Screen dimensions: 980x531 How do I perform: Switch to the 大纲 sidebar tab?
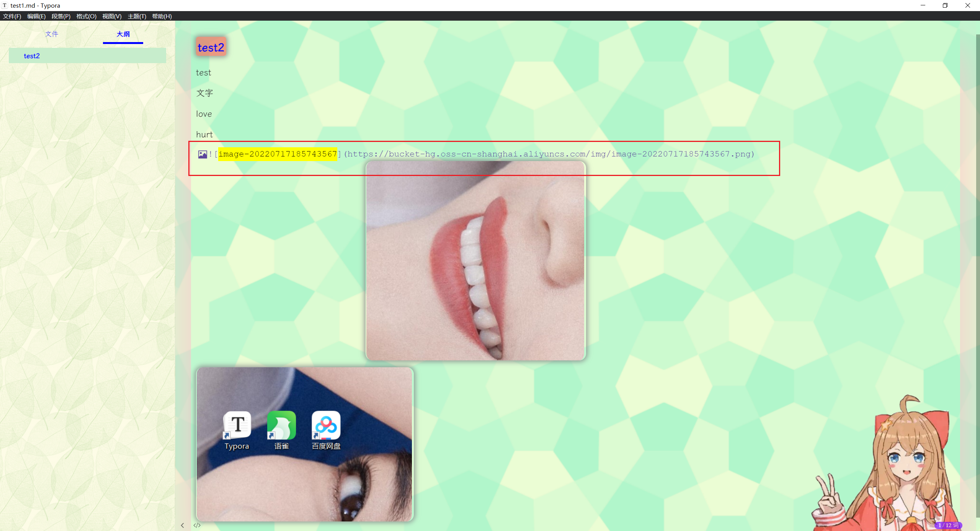click(123, 34)
